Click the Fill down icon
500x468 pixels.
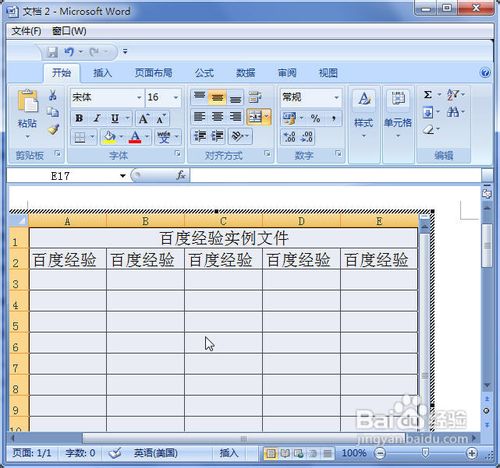(x=428, y=112)
